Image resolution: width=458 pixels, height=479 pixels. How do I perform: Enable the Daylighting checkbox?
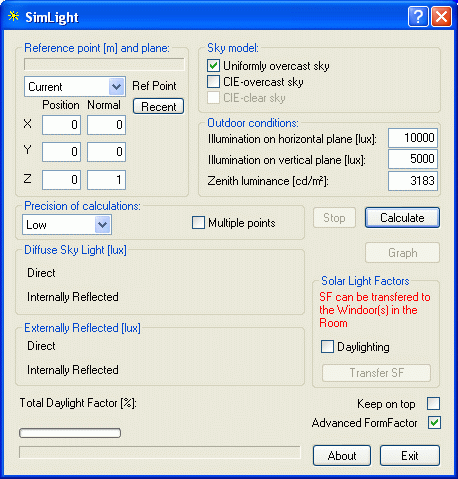point(327,347)
